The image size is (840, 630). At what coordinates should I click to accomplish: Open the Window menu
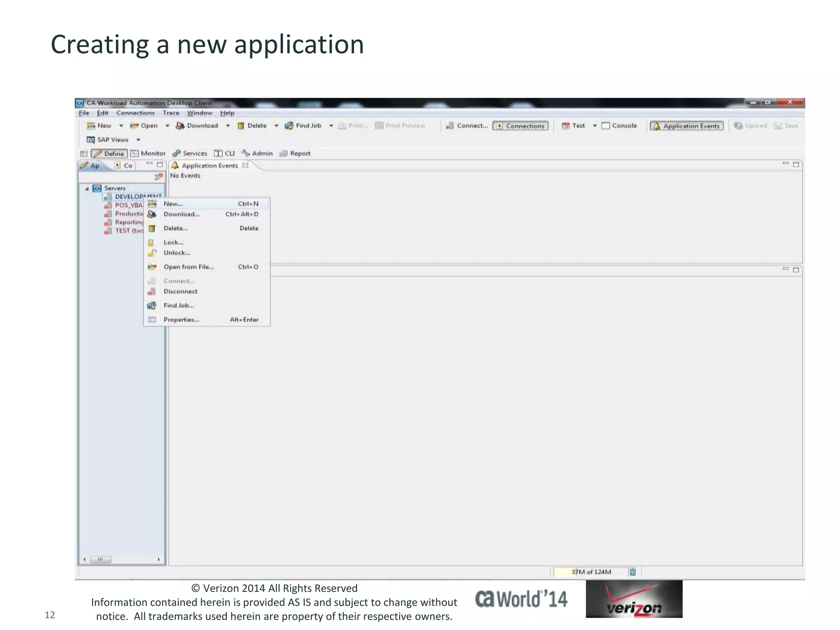[x=199, y=113]
